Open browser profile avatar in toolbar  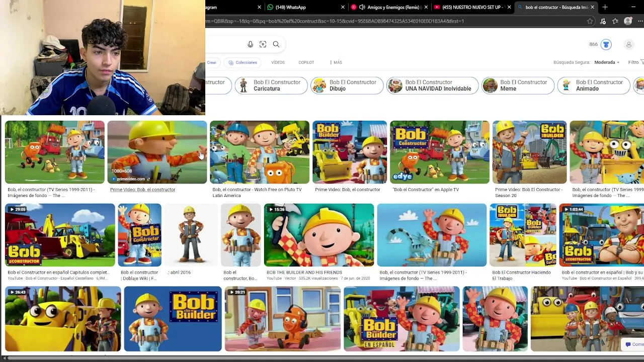628,21
